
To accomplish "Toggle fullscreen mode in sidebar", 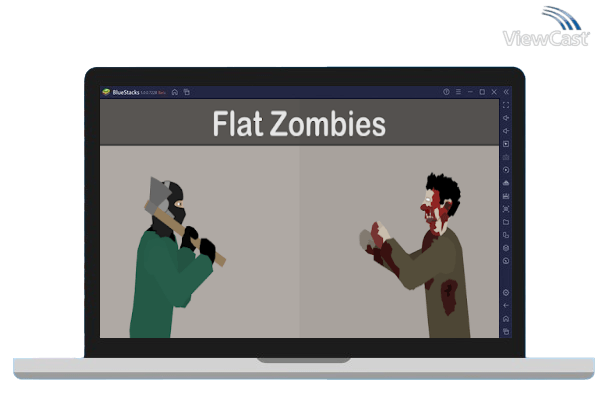I will point(506,105).
